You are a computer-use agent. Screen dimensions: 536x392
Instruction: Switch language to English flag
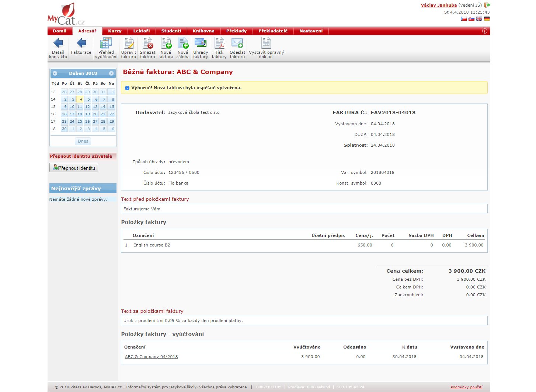click(479, 18)
